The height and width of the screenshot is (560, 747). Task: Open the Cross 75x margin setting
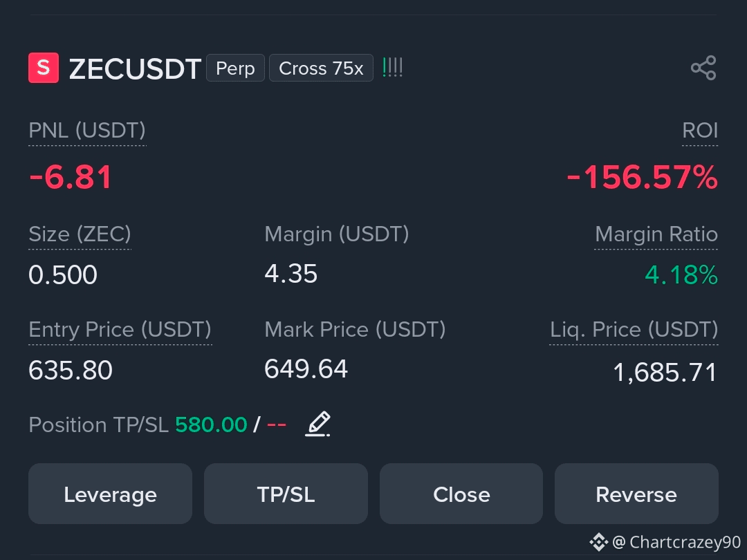tap(321, 68)
